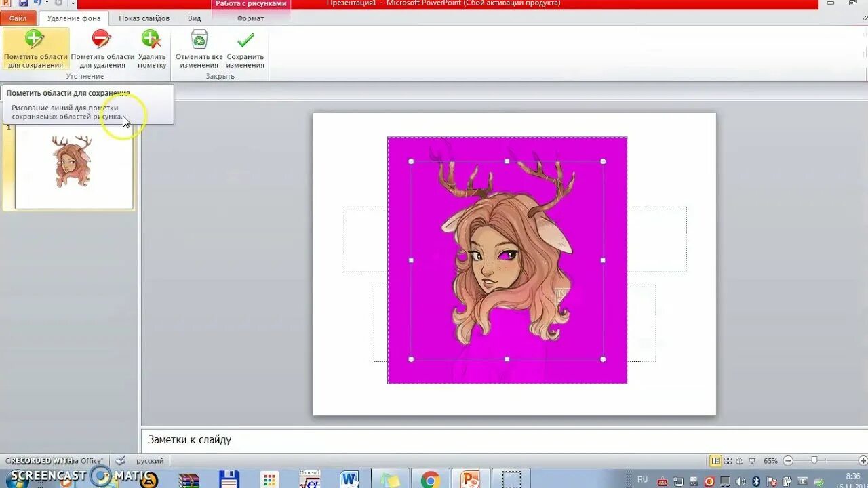Viewport: 868px width, 488px height.
Task: Click Bluetooth icon in system tray
Action: point(756,481)
